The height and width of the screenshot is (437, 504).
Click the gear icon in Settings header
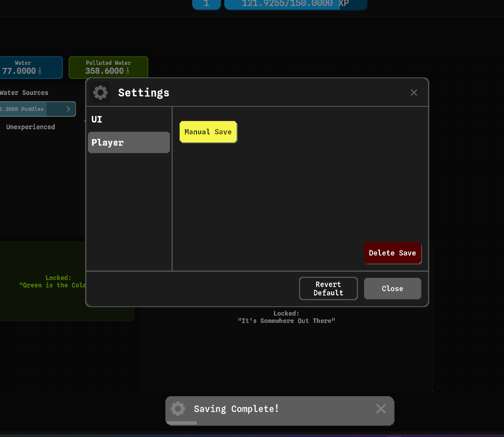click(x=101, y=93)
